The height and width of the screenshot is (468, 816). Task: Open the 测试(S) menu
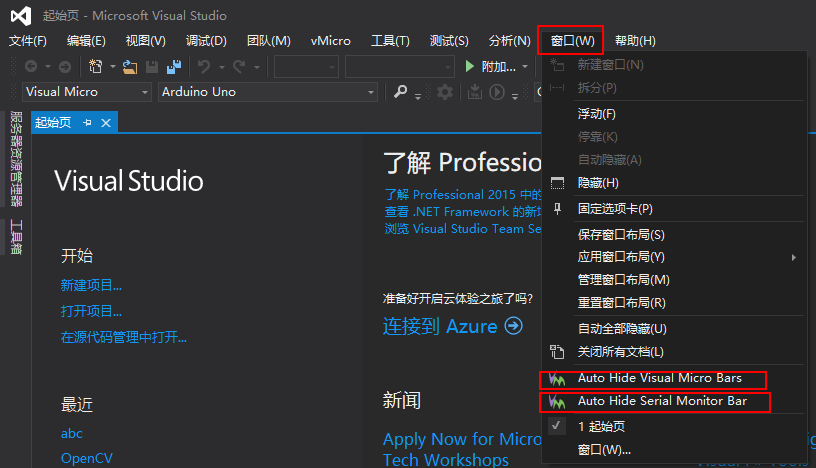coord(449,41)
